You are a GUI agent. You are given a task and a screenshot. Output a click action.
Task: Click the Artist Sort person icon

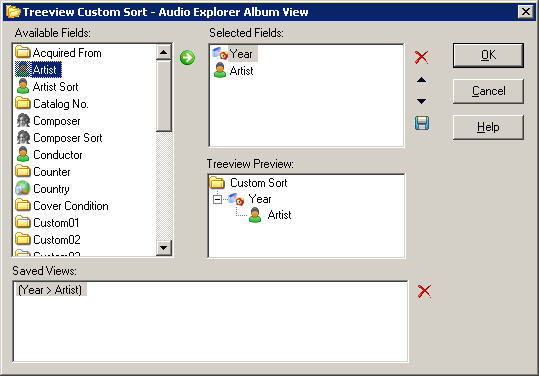click(x=23, y=86)
